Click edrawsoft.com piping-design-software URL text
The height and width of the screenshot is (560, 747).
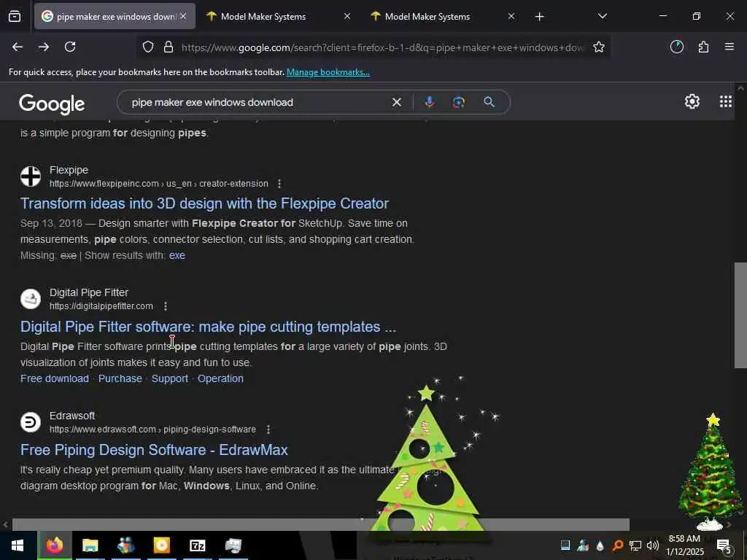[152, 429]
